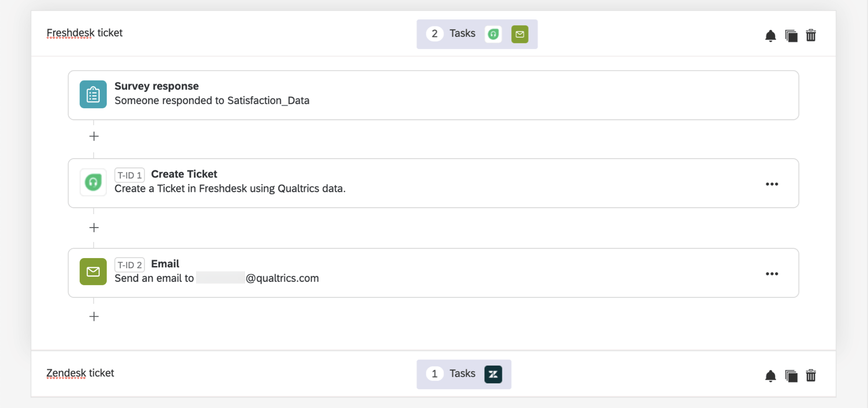The width and height of the screenshot is (868, 408).
Task: Click the T-ID 1 badge
Action: click(x=130, y=175)
